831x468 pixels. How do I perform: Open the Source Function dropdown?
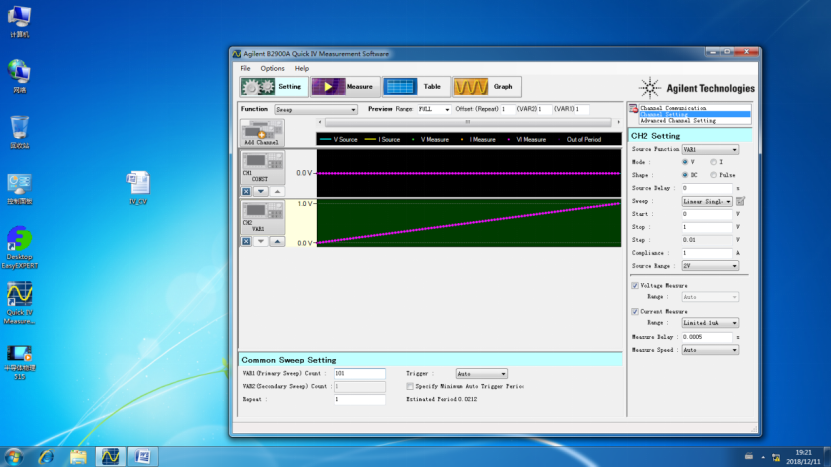(710, 149)
